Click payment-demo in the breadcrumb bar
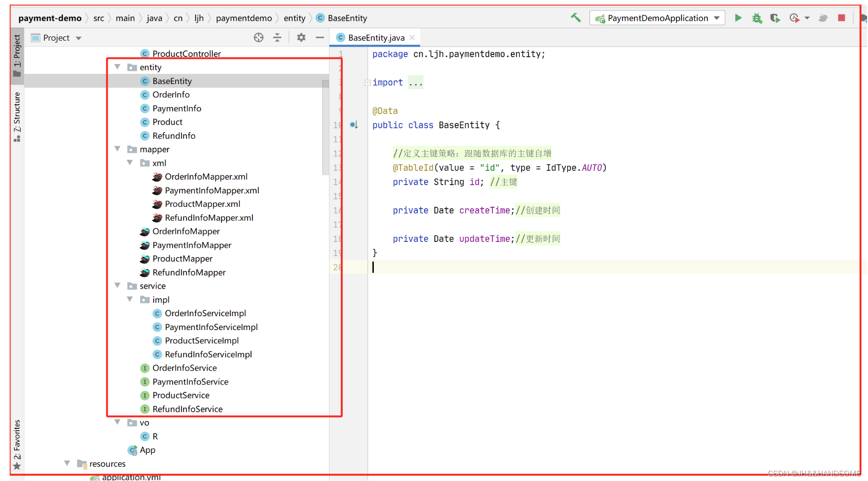 point(50,18)
